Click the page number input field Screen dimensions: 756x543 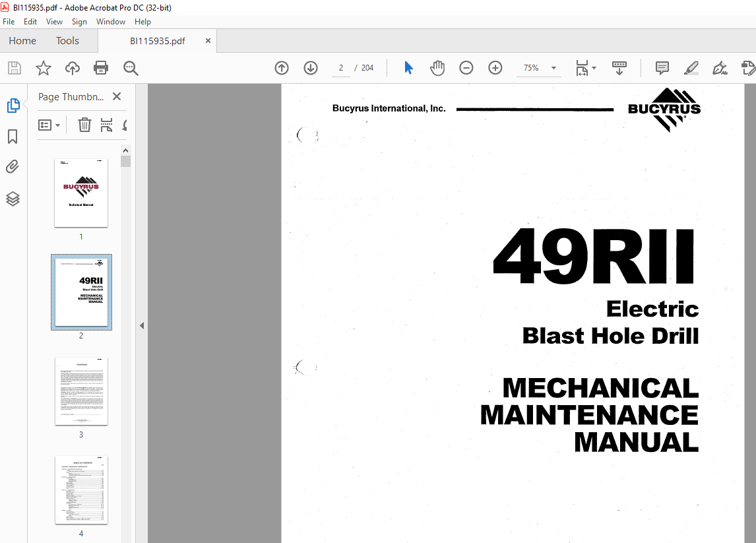(x=341, y=68)
